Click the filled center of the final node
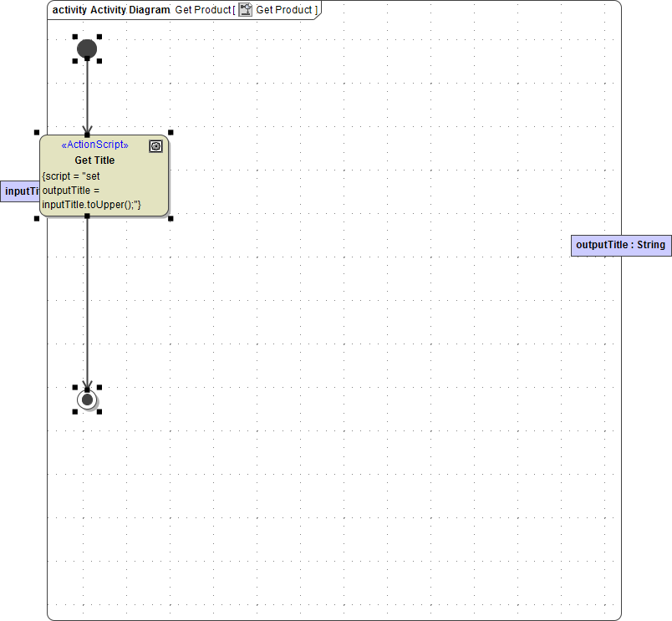 (x=87, y=399)
